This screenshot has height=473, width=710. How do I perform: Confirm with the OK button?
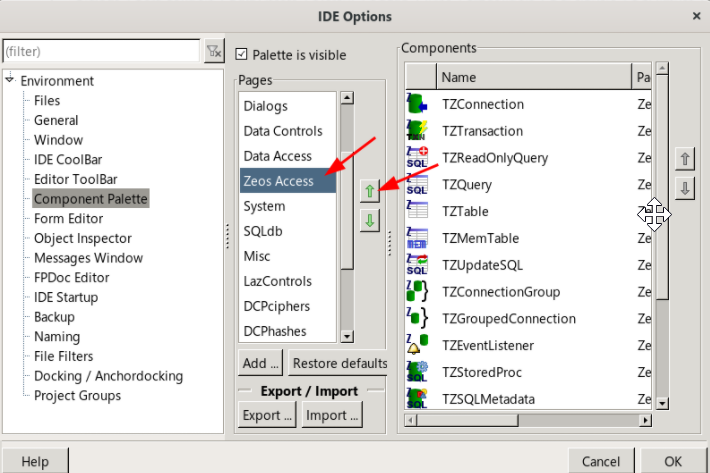coord(673,461)
